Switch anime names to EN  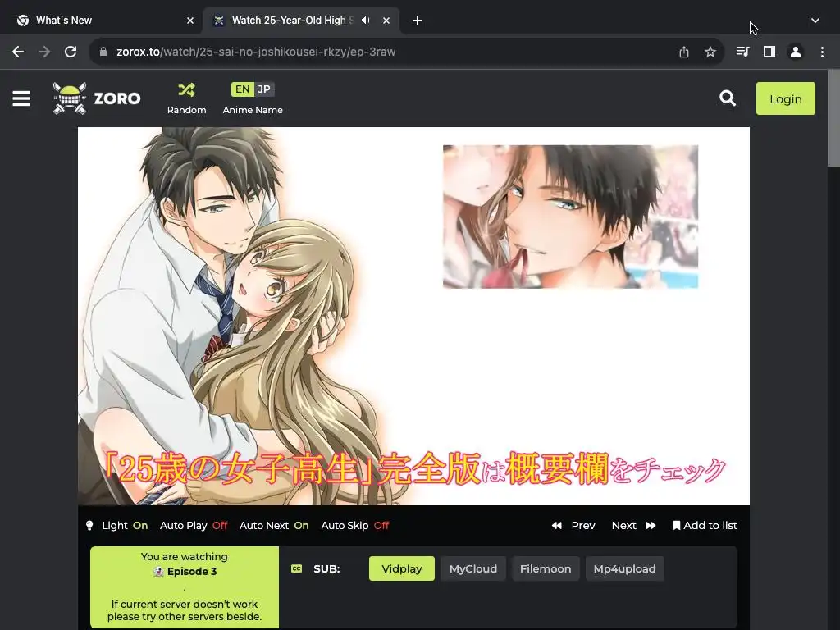point(242,89)
